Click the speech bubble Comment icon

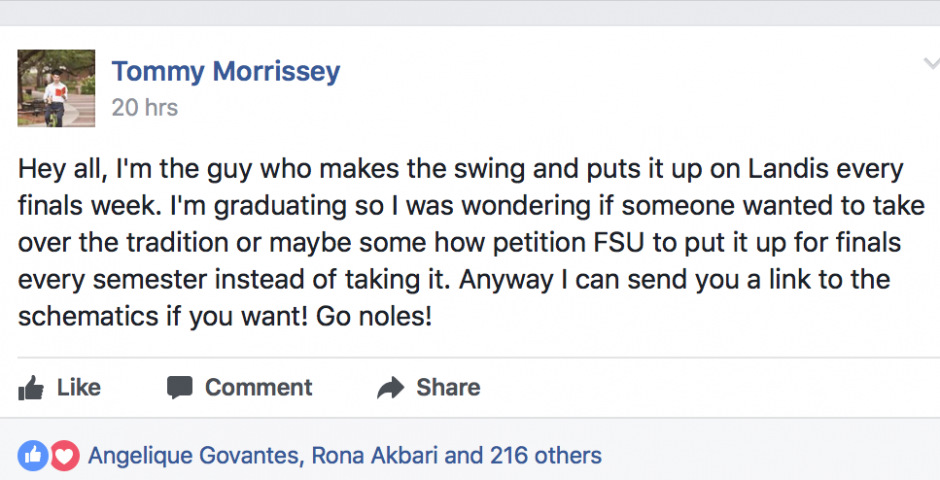[179, 388]
